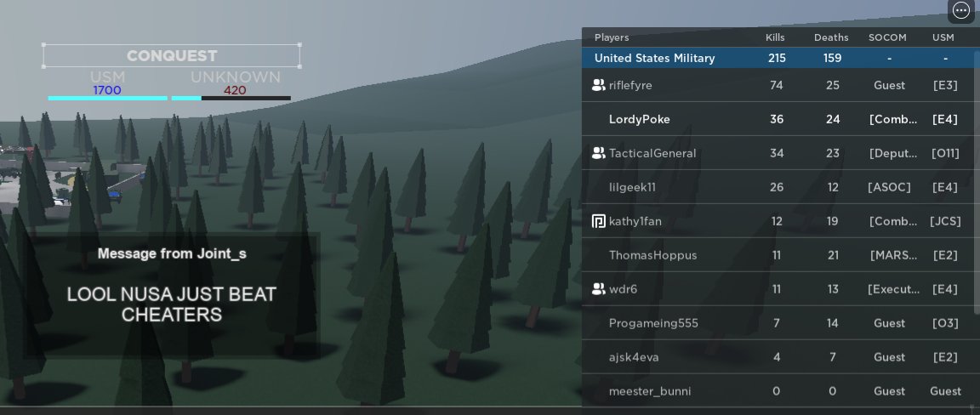Click the SOCOM column header
This screenshot has width=980, height=415.
pyautogui.click(x=887, y=37)
